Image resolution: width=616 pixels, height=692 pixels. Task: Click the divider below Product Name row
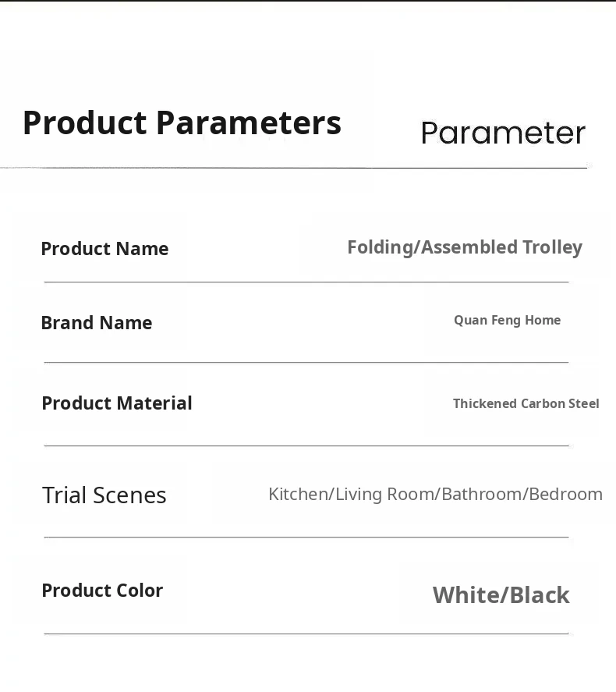point(306,282)
